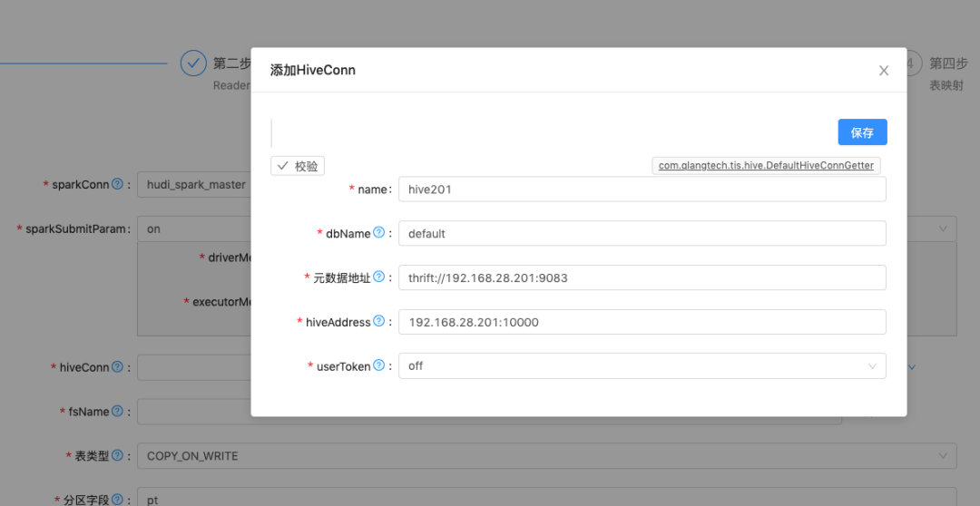Screen dimensions: 980x506
Task: Open the com.qlangtech.tis.hive.DefaultHiveConnGetter link
Action: 766,166
